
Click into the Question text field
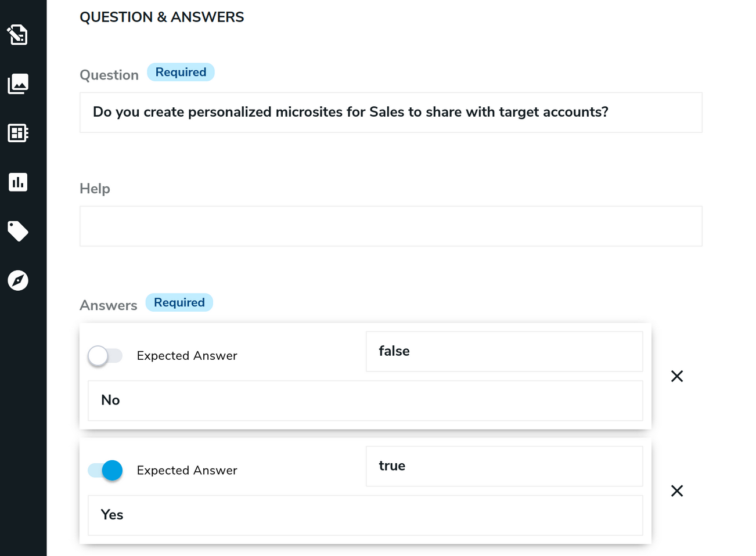pos(390,113)
